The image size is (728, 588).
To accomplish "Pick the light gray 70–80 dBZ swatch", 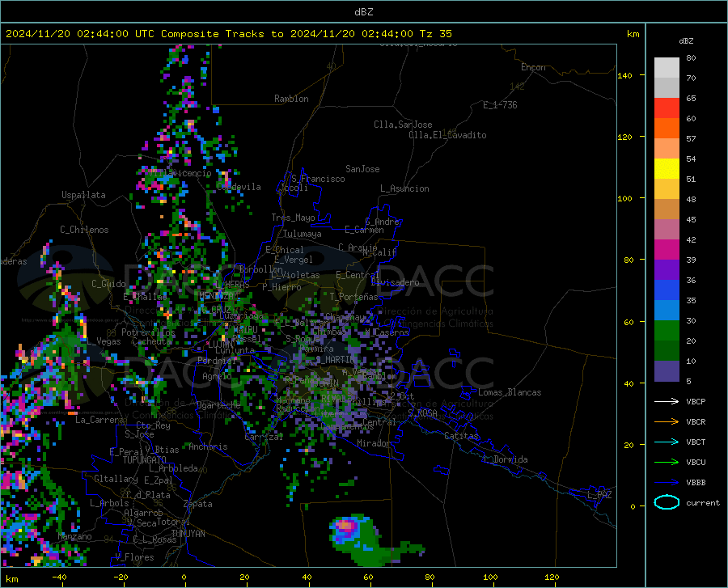I will 667,68.
